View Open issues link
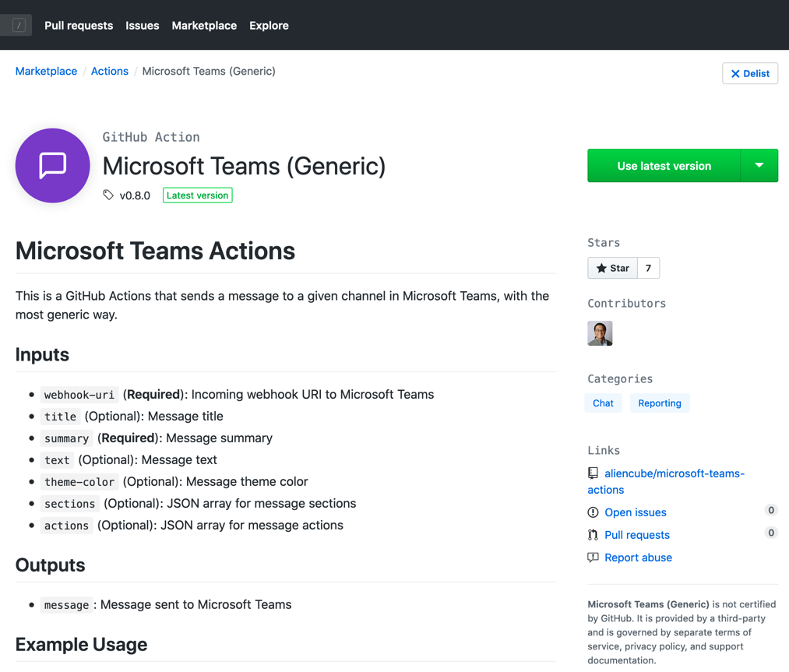Screen dimensions: 789x672 pos(636,512)
